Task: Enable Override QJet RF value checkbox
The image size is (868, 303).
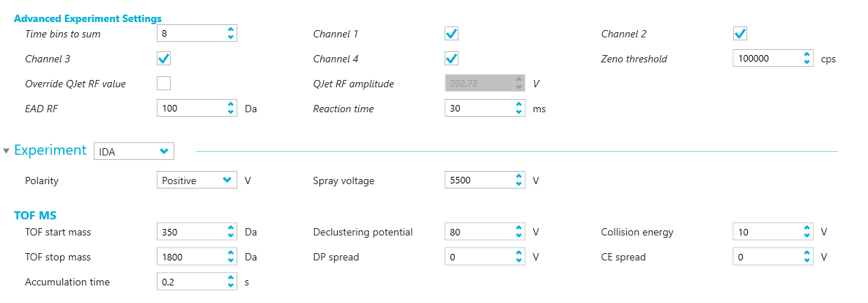Action: (163, 84)
